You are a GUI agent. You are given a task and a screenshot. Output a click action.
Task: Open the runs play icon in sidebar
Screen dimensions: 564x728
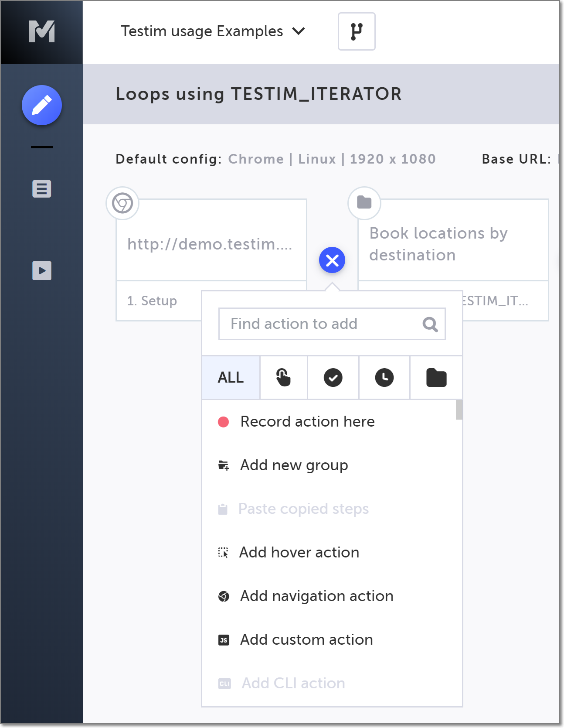42,270
